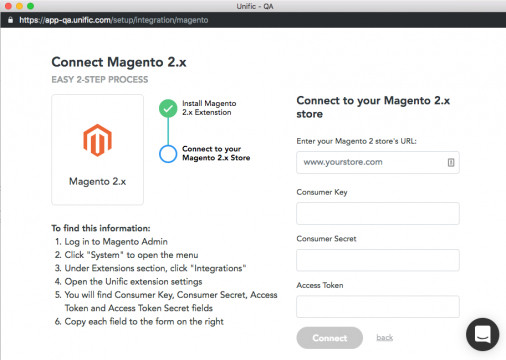Click the autofill icon in URL field
The width and height of the screenshot is (506, 360).
click(x=451, y=162)
